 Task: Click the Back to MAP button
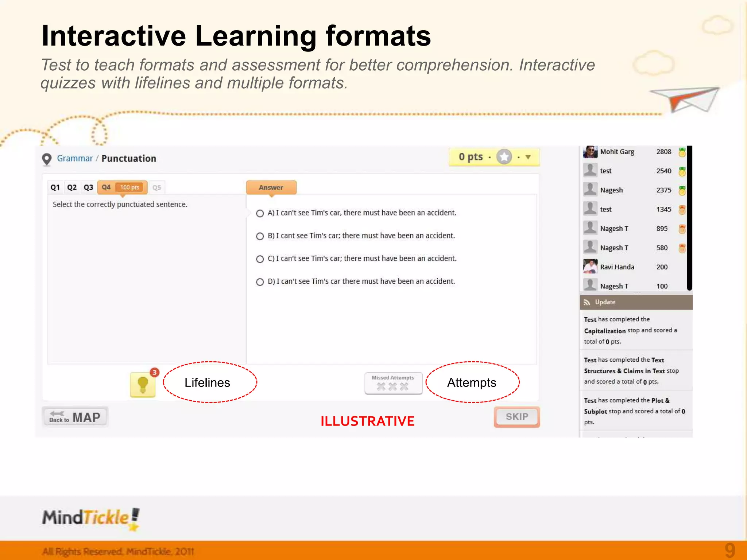click(x=75, y=417)
